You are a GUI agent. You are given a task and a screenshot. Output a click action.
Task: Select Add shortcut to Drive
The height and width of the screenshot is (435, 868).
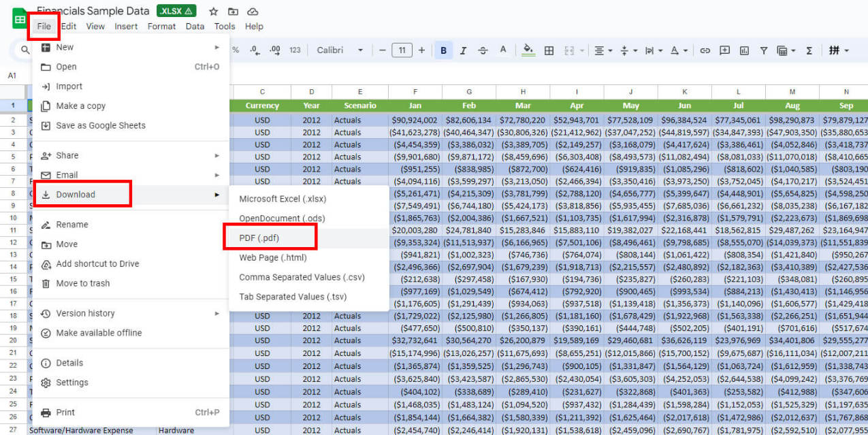pyautogui.click(x=131, y=263)
